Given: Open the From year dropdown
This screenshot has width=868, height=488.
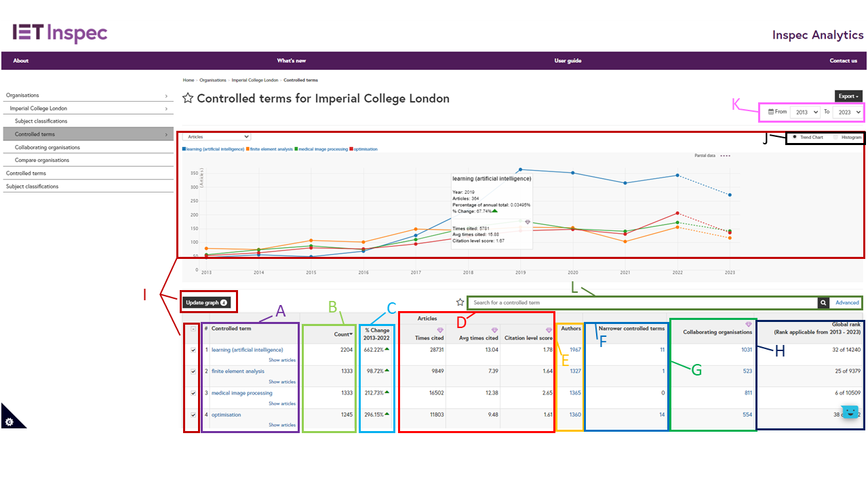Looking at the screenshot, I should [x=805, y=112].
